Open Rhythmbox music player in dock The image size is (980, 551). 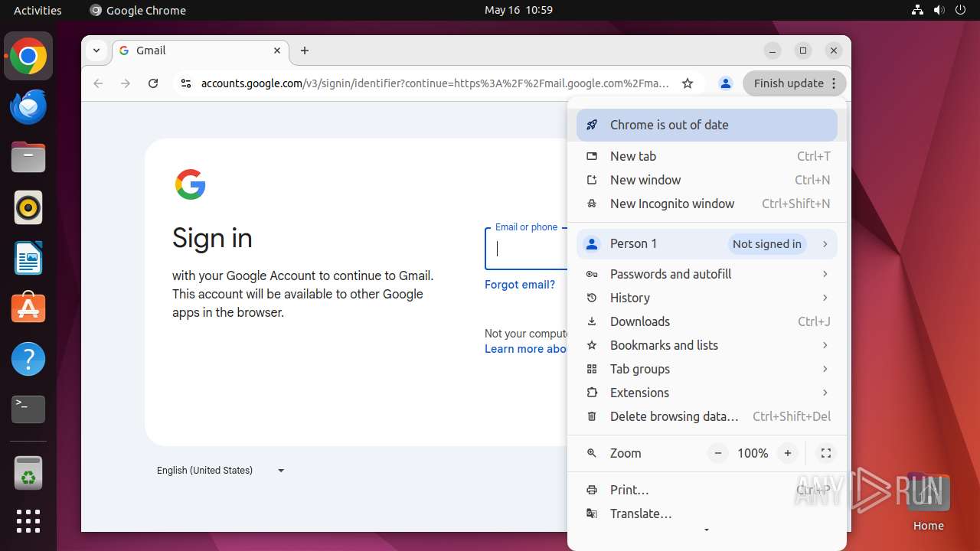(28, 208)
